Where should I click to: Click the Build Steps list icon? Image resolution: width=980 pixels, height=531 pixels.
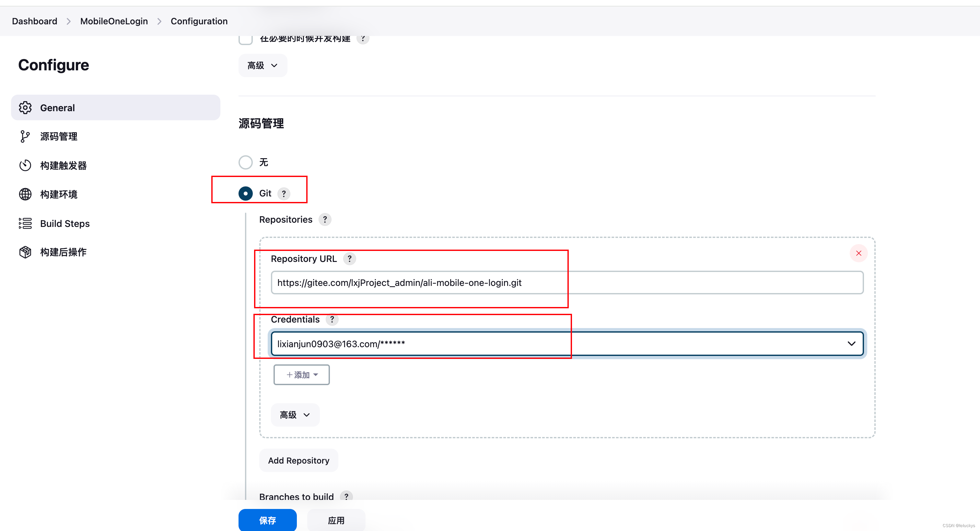coord(25,223)
